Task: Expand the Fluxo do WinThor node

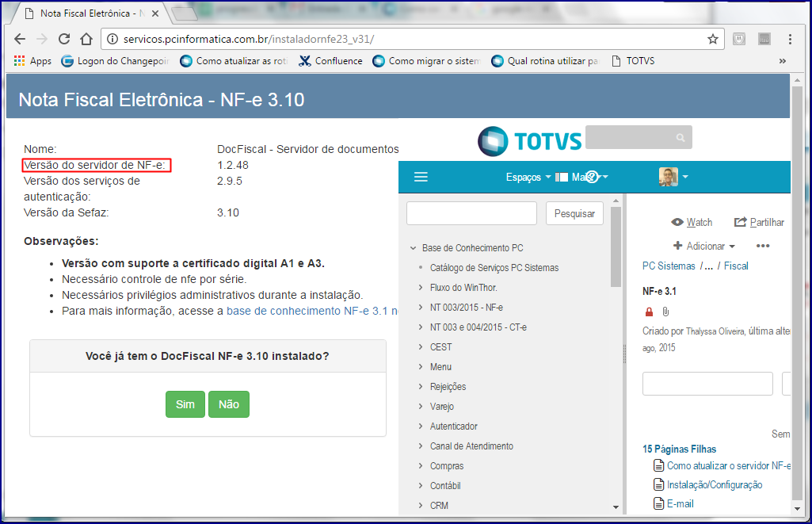Action: tap(421, 288)
